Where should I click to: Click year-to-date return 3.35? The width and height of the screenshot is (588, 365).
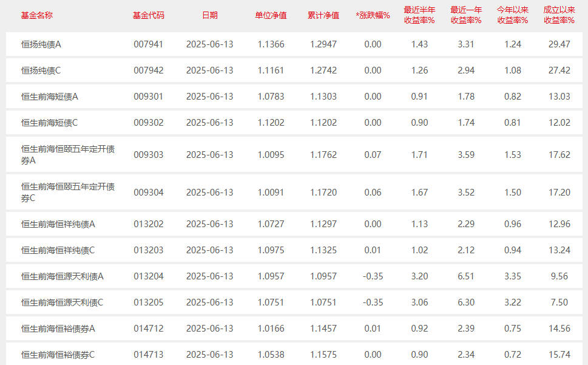(x=513, y=276)
